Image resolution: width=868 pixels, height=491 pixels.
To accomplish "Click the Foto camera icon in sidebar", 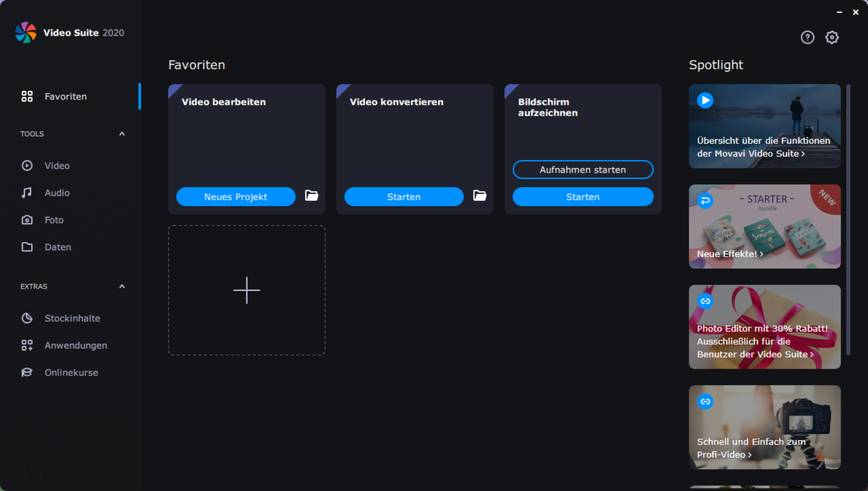I will tap(27, 220).
